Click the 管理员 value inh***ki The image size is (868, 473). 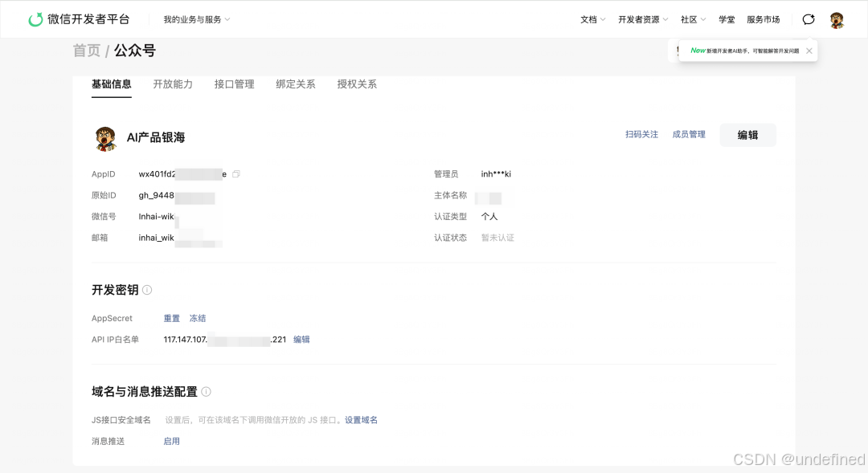(x=496, y=174)
